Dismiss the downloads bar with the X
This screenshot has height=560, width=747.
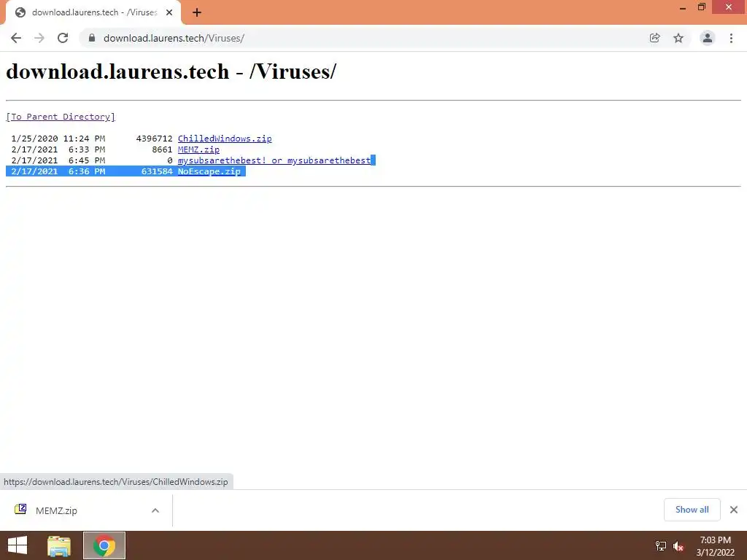point(734,510)
